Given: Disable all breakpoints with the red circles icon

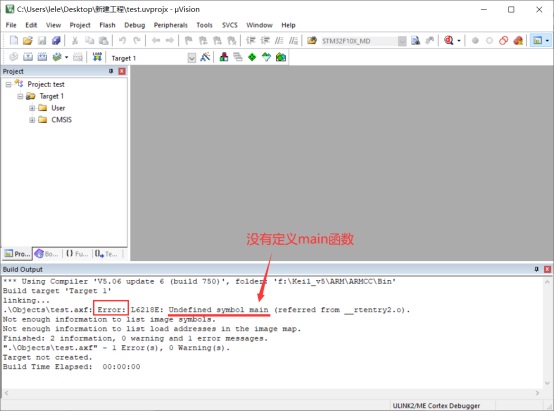Looking at the screenshot, I should (x=503, y=40).
